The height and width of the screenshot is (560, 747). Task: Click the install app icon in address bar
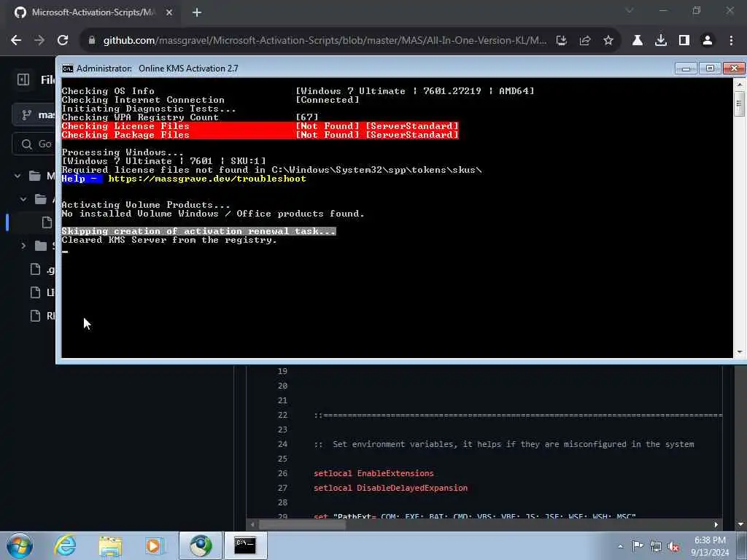pos(562,41)
